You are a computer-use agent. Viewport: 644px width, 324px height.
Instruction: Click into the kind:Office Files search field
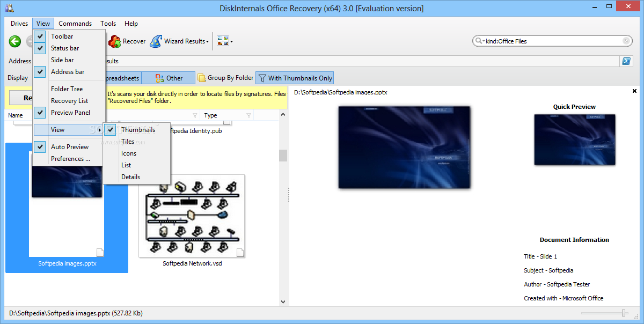click(x=553, y=41)
